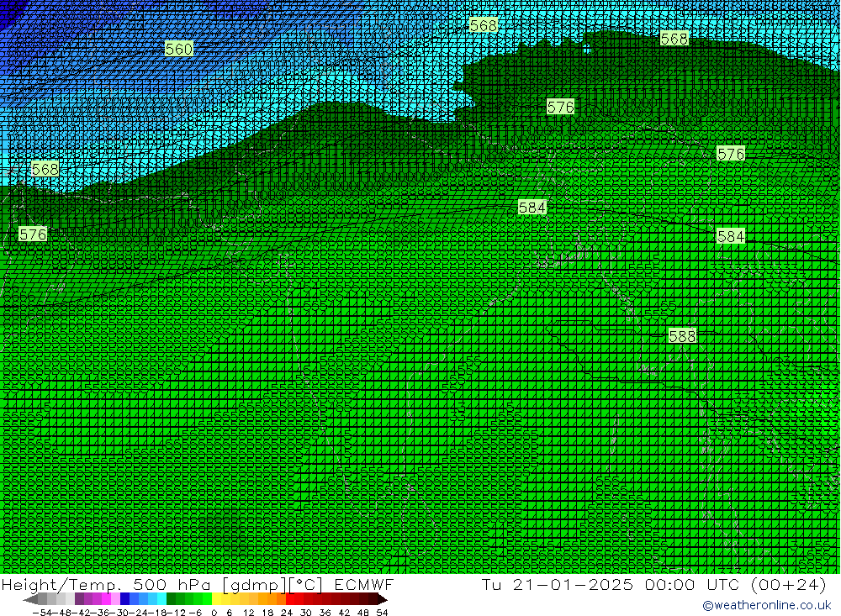
Task: Open the weatheronline.co.uk link
Action: (x=767, y=605)
